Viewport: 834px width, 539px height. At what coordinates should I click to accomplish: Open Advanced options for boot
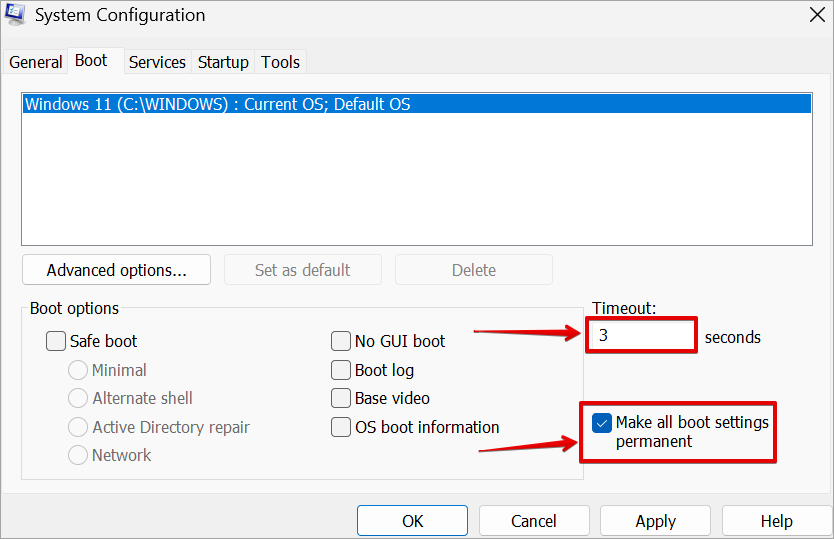pos(116,270)
